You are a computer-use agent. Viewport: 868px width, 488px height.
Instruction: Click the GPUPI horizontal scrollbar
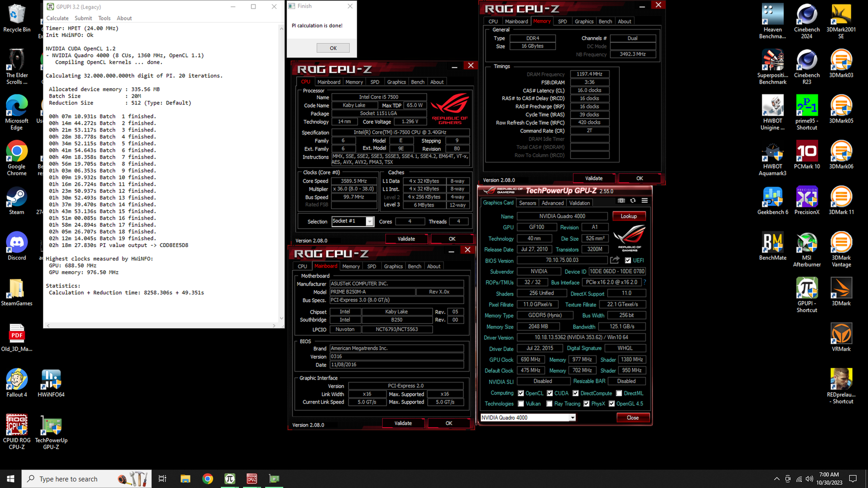pos(160,325)
